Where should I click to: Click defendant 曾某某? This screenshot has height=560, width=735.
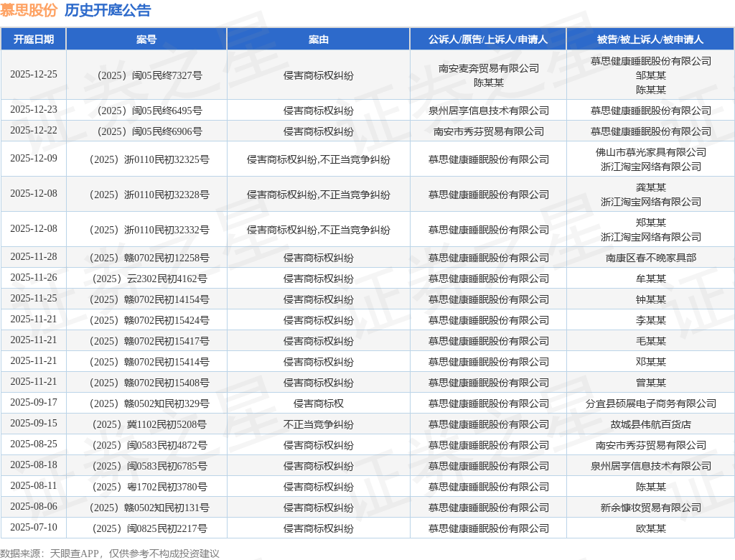pyautogui.click(x=650, y=383)
